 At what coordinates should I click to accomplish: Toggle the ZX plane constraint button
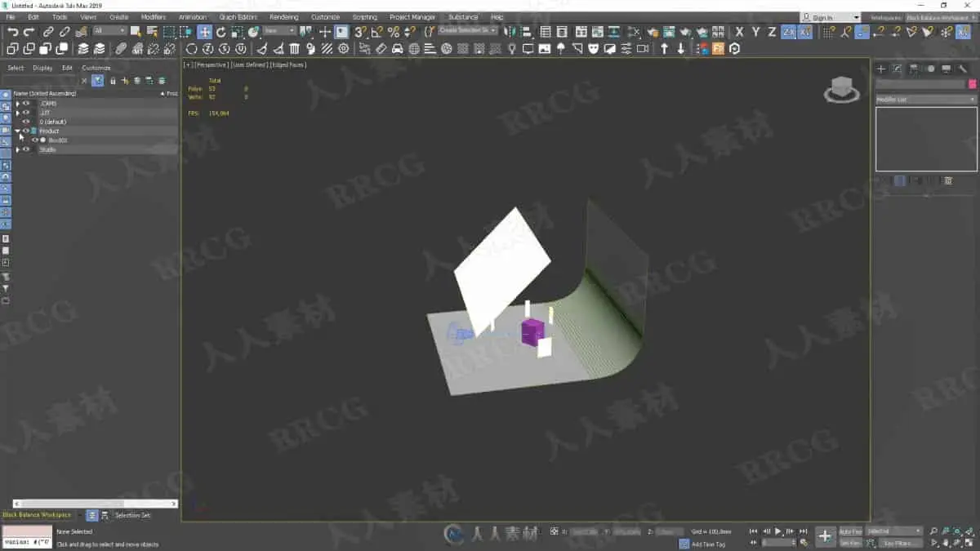click(x=789, y=32)
